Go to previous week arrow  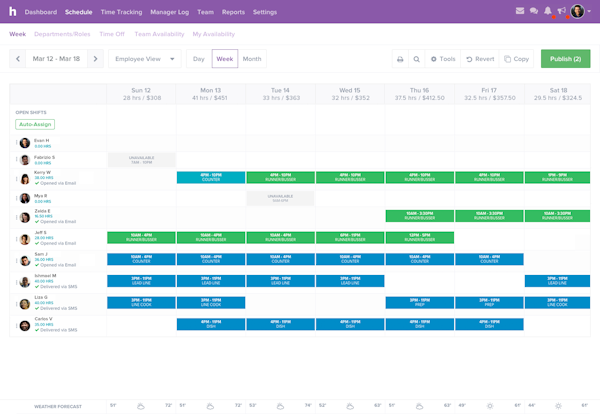click(18, 59)
